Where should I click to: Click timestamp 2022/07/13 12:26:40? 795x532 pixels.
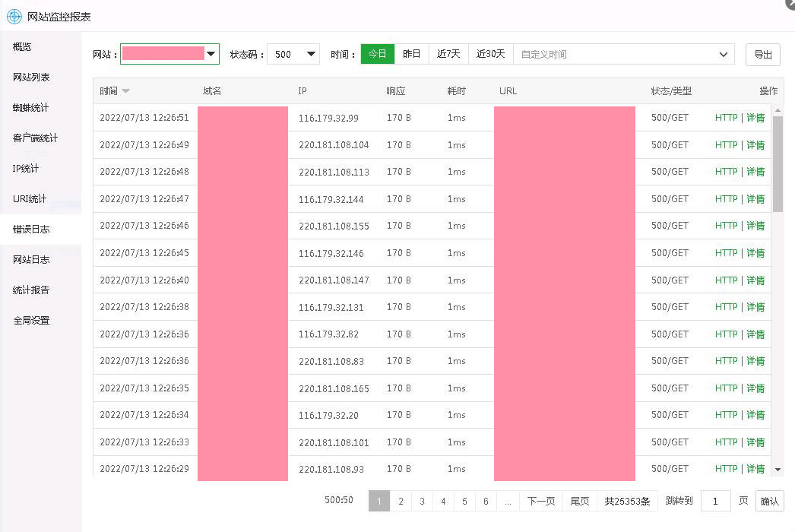(144, 280)
